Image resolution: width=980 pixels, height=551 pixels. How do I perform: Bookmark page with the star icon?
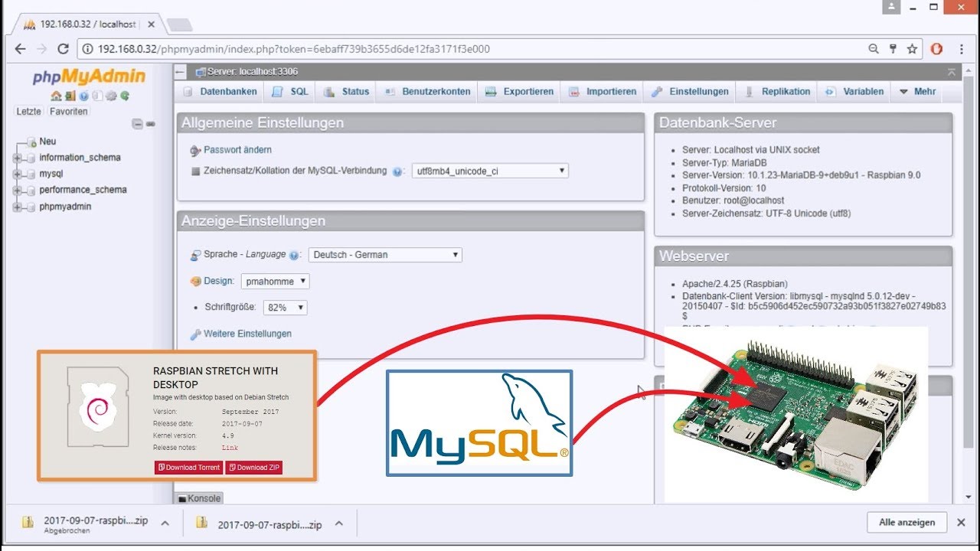tap(912, 49)
